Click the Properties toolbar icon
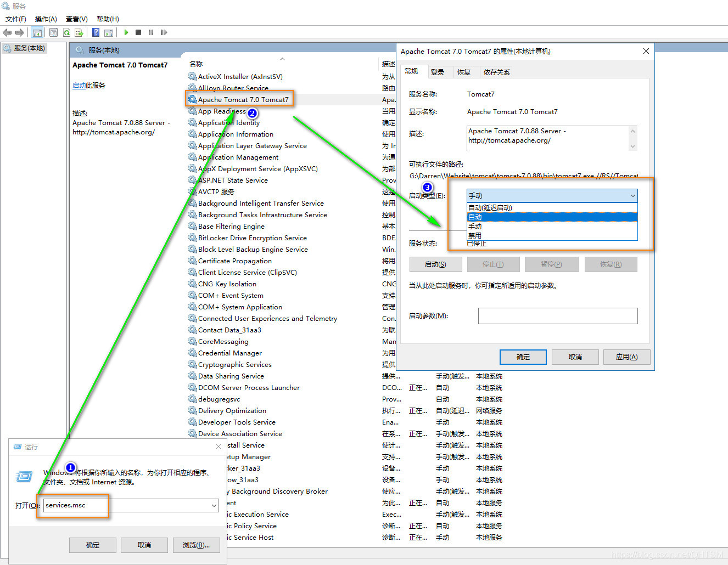Viewport: 728px width, 565px height. click(x=53, y=32)
